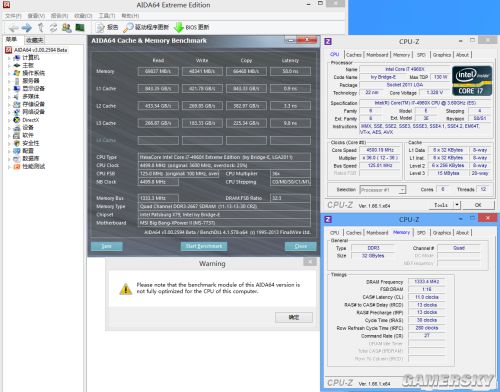Switch to the 收藏夹 tab in the sidebar
The height and width of the screenshot is (392, 500).
(35, 40)
